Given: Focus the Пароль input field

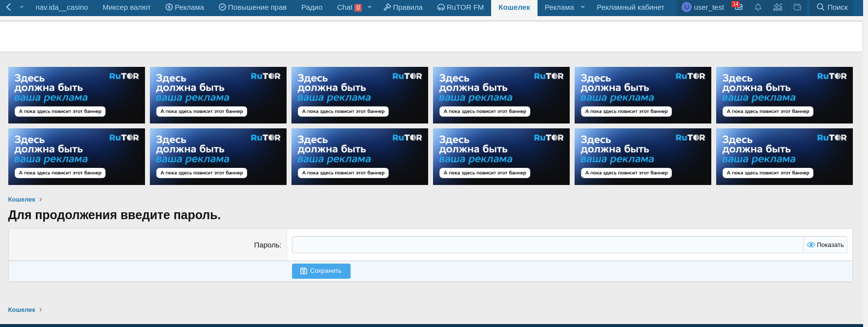Looking at the screenshot, I should (x=547, y=245).
